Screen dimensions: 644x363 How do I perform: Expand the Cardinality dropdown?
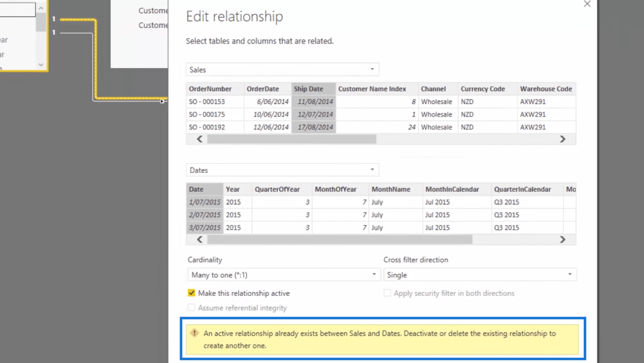284,275
